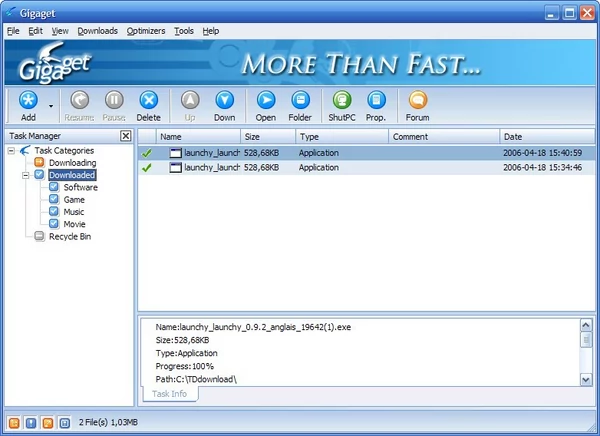
Task: Collapse the Task Categories tree node
Action: tap(11, 150)
